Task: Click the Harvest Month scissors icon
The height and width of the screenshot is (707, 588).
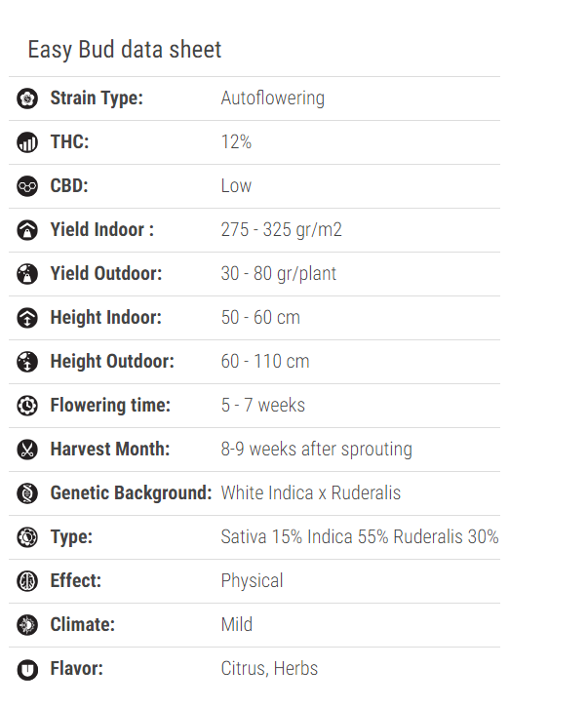Action: tap(27, 450)
